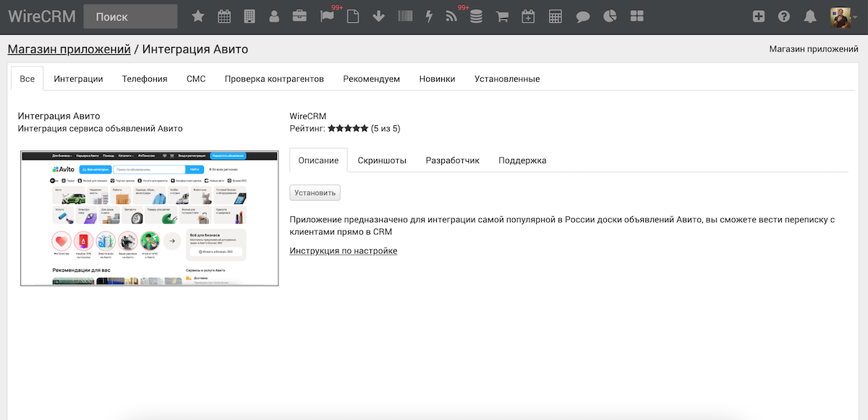Open the calendar-plus icon
This screenshot has height=420, width=868.
point(529,17)
